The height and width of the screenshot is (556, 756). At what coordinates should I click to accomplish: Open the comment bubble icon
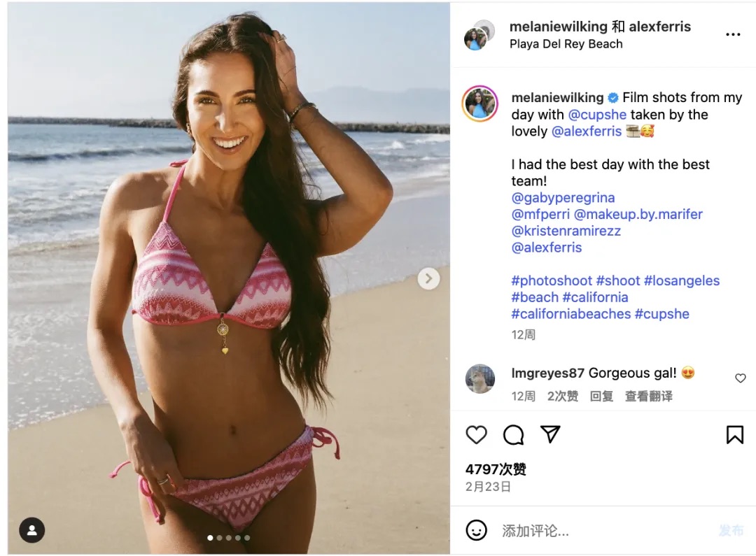tap(513, 434)
